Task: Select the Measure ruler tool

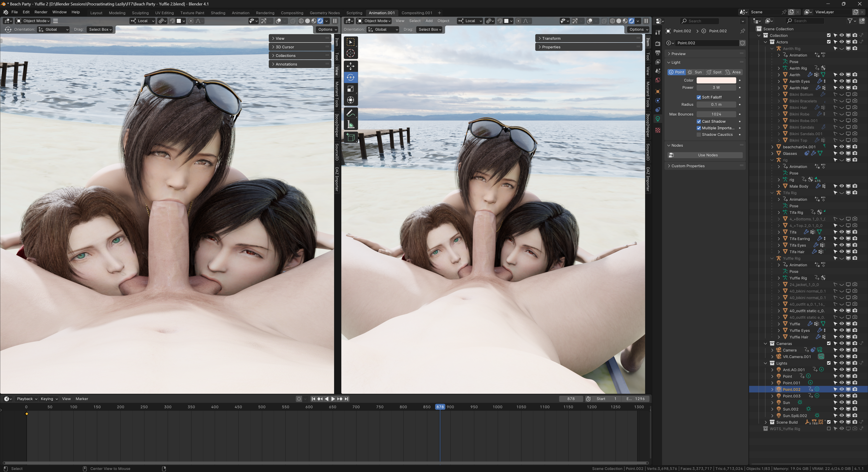Action: coord(350,125)
